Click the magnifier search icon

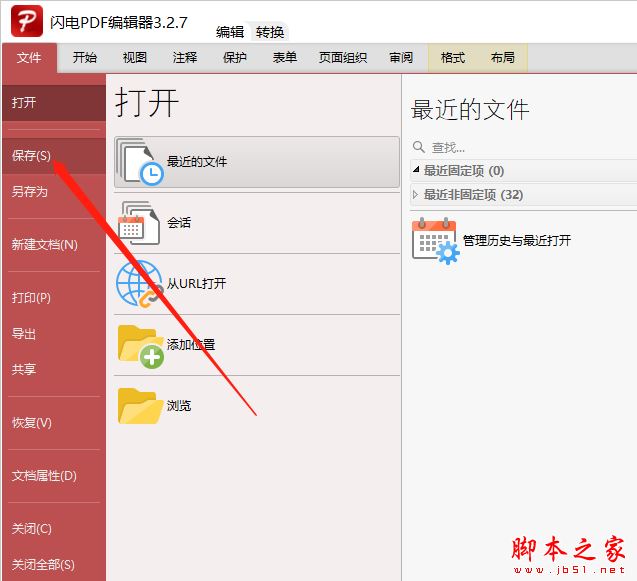[419, 147]
